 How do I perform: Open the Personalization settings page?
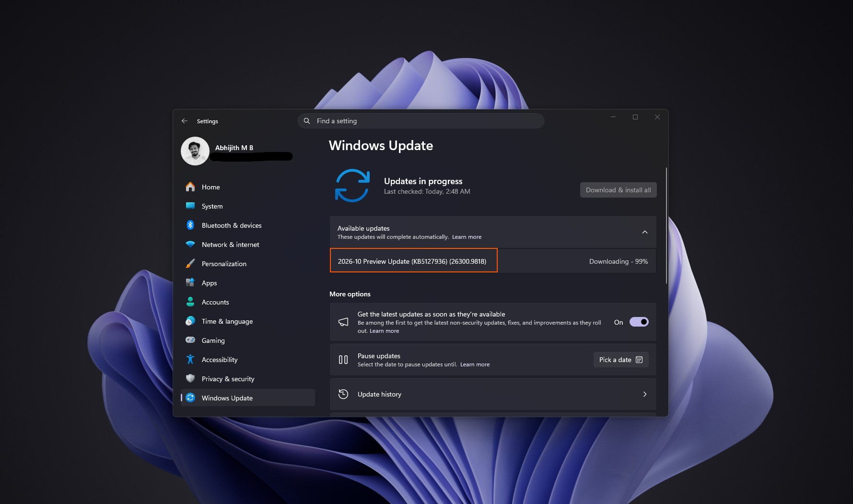click(248, 264)
